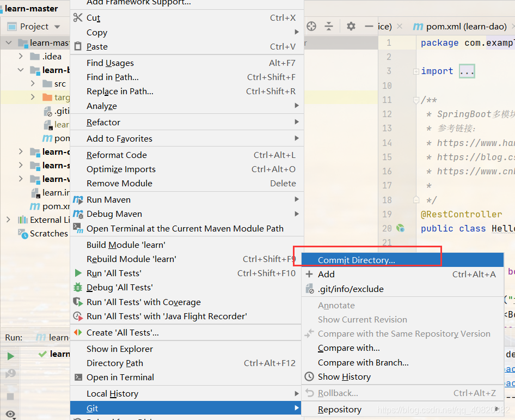Image resolution: width=515 pixels, height=420 pixels.
Task: Click the green rerun arrow in Run panel
Action: 10,356
